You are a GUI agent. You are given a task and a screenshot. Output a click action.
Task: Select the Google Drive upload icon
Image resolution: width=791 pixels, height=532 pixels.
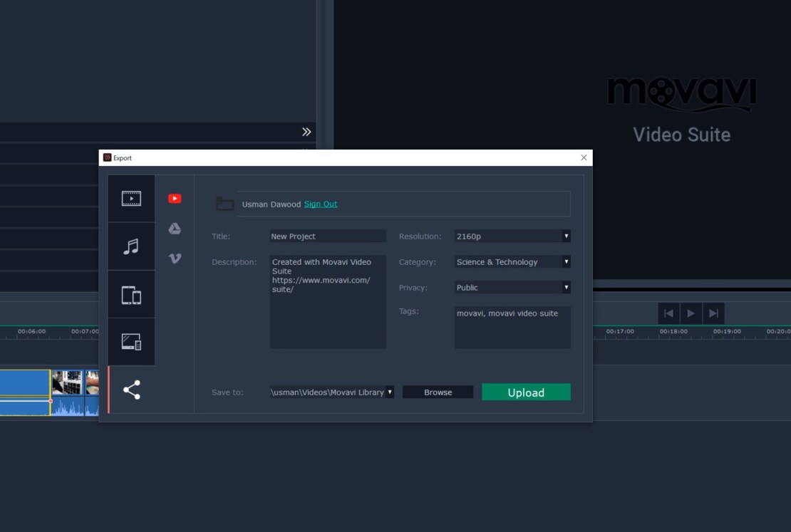tap(175, 229)
